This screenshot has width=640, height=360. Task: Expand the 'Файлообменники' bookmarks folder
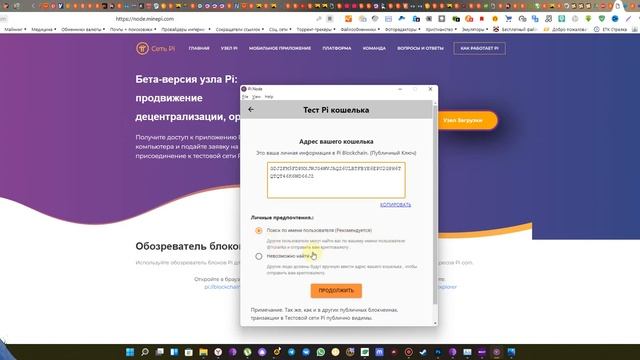pos(360,29)
